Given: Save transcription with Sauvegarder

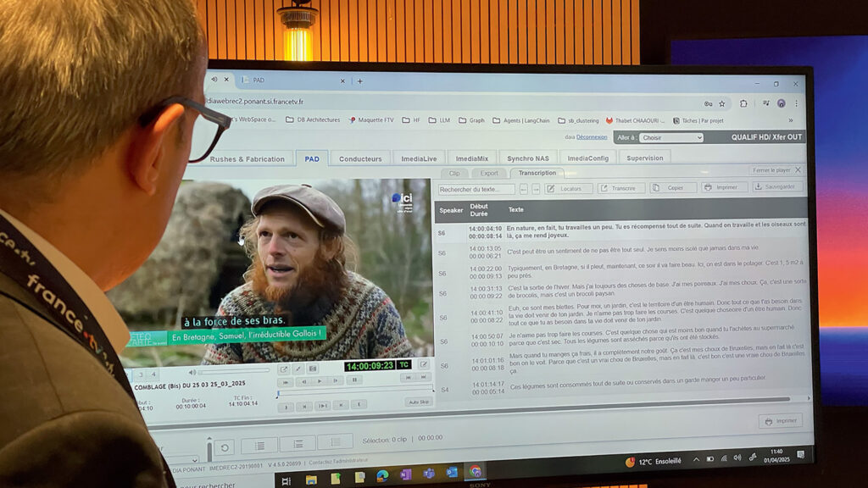Looking at the screenshot, I should pyautogui.click(x=776, y=186).
